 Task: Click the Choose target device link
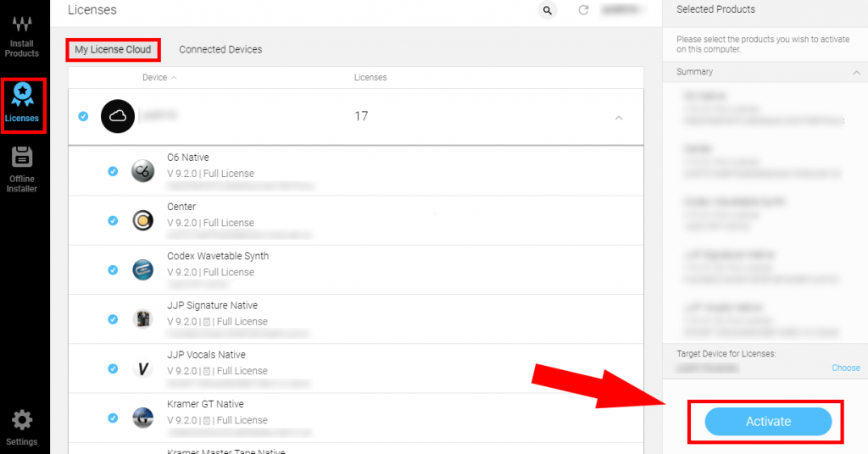click(845, 368)
